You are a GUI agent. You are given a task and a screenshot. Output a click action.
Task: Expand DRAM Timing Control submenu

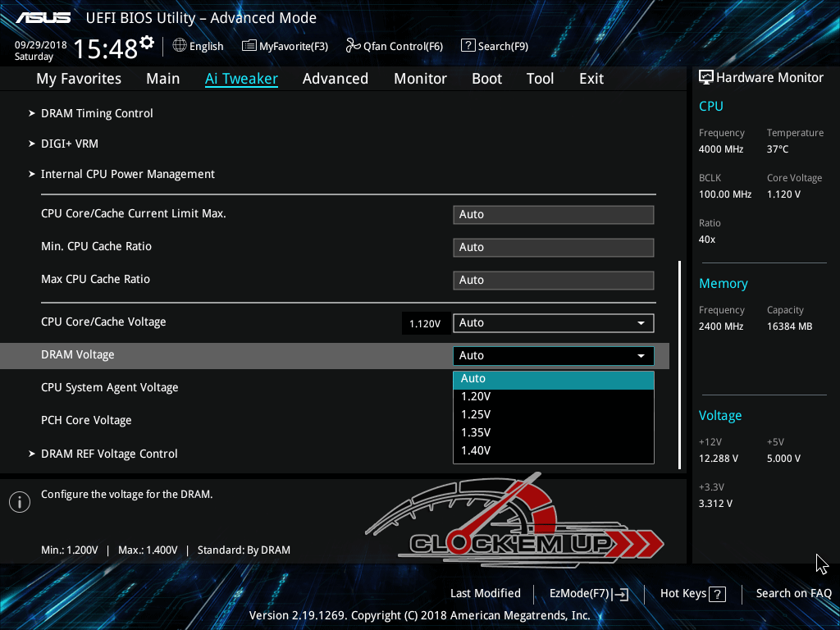point(97,113)
